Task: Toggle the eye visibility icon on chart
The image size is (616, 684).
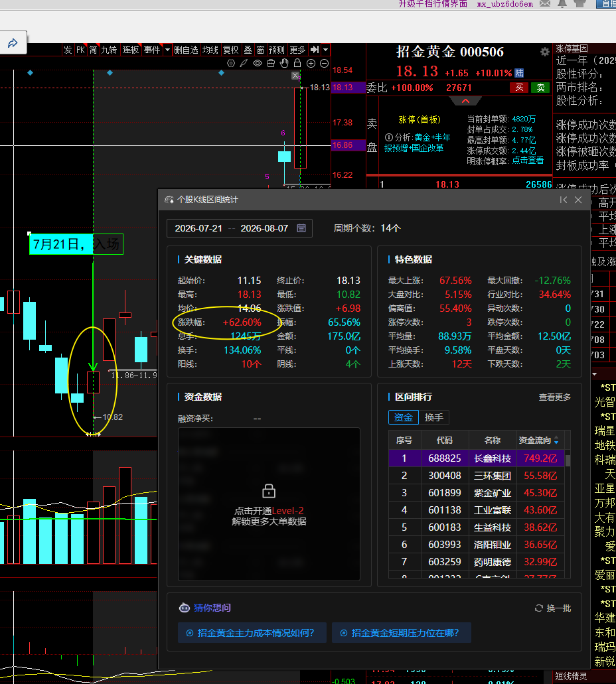Action: 258,63
